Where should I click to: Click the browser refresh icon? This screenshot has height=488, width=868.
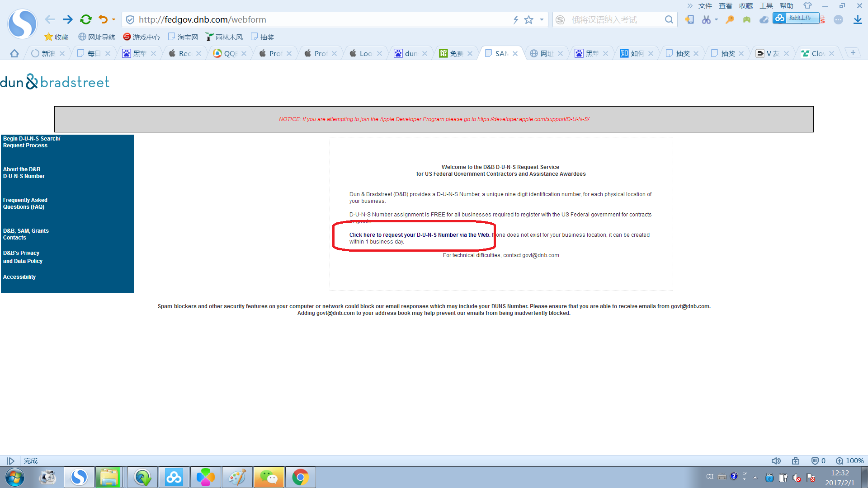(x=85, y=19)
